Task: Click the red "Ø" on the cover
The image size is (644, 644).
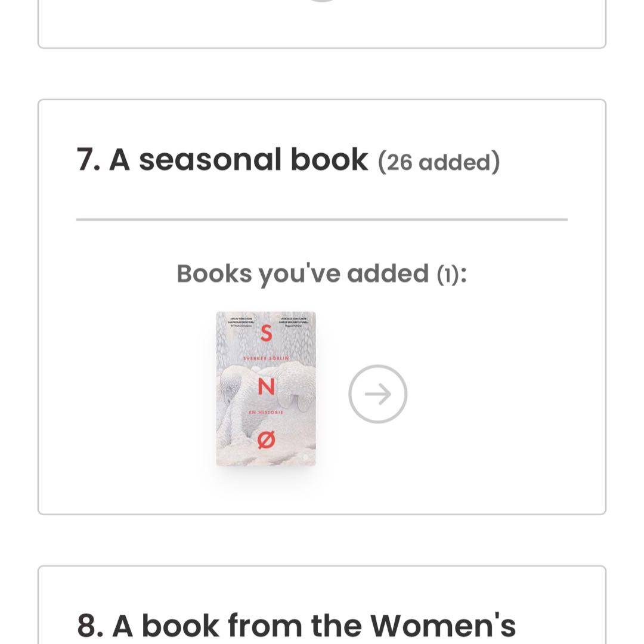Action: (267, 441)
